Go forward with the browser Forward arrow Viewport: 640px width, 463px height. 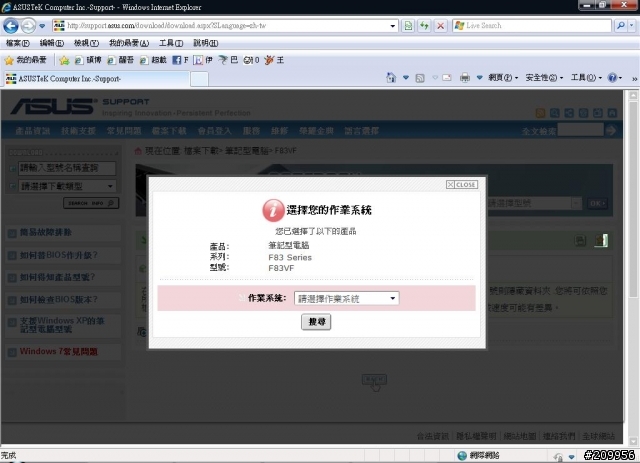click(28, 26)
